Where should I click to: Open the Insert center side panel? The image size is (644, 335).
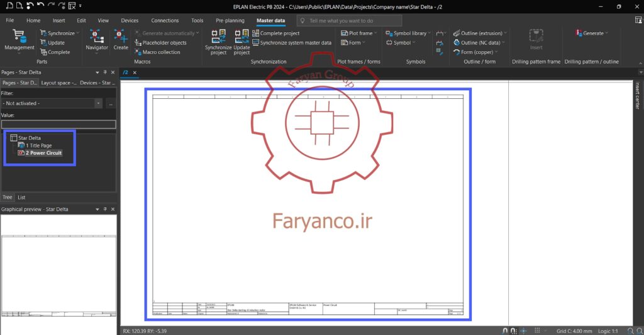638,95
